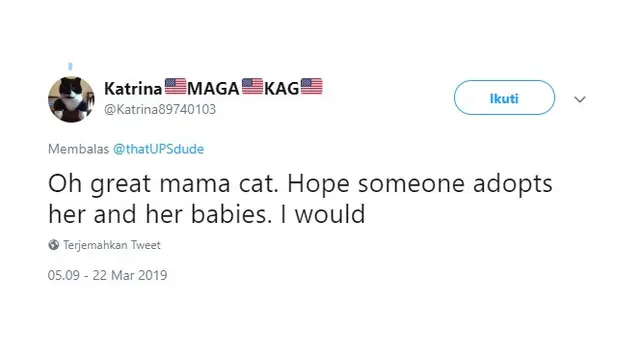Click the 22 Mar 2019 date
The height and width of the screenshot is (360, 640).
130,276
